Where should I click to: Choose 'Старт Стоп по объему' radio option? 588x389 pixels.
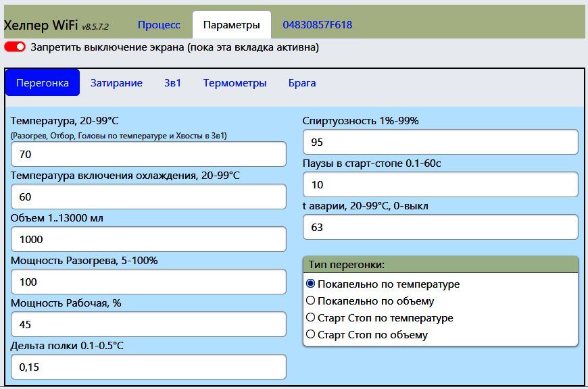click(x=311, y=334)
